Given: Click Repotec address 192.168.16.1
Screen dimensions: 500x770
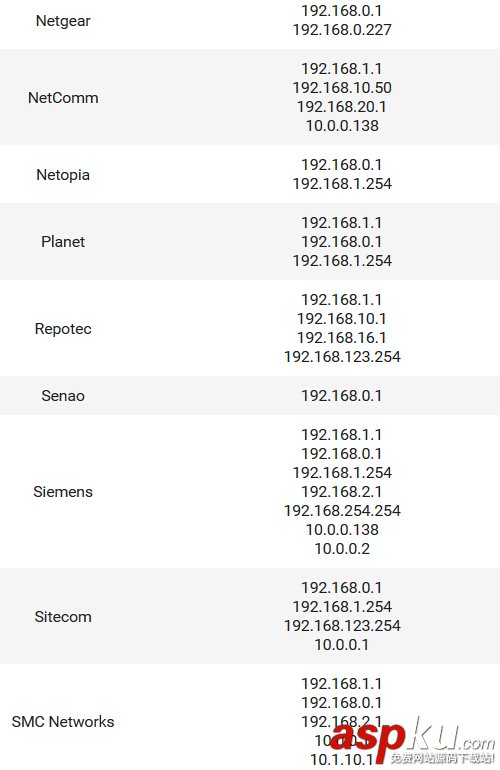Looking at the screenshot, I should (342, 338).
